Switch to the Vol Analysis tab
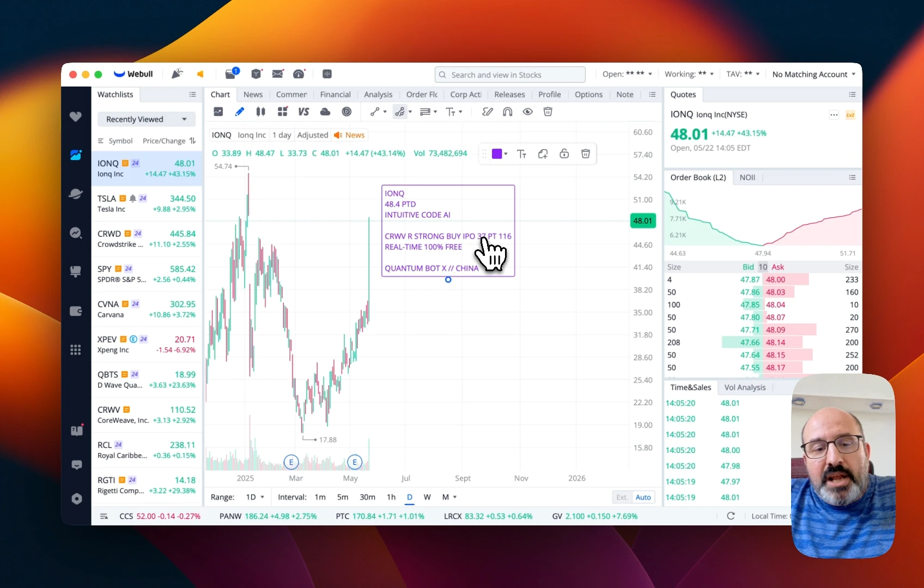The width and height of the screenshot is (924, 588). [x=745, y=387]
